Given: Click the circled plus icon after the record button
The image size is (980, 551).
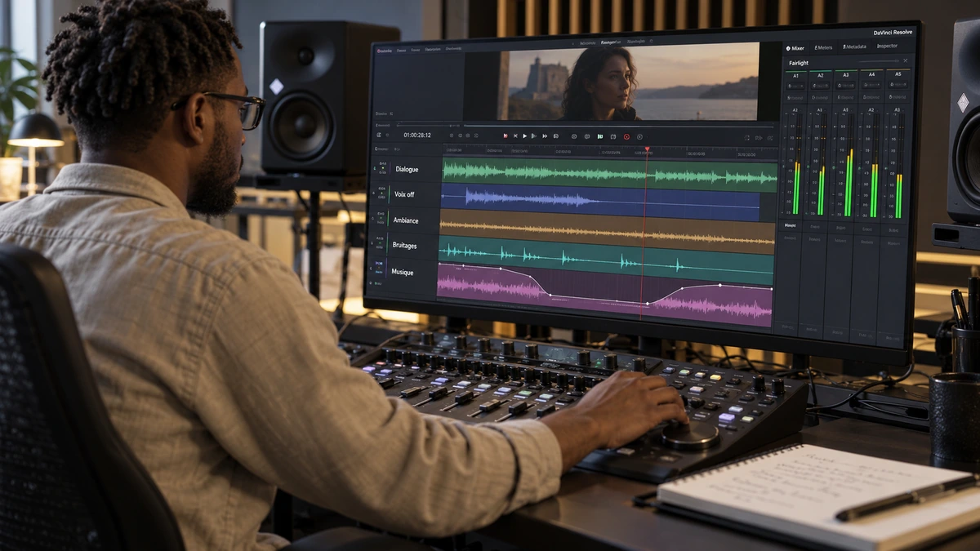Looking at the screenshot, I should [x=639, y=136].
